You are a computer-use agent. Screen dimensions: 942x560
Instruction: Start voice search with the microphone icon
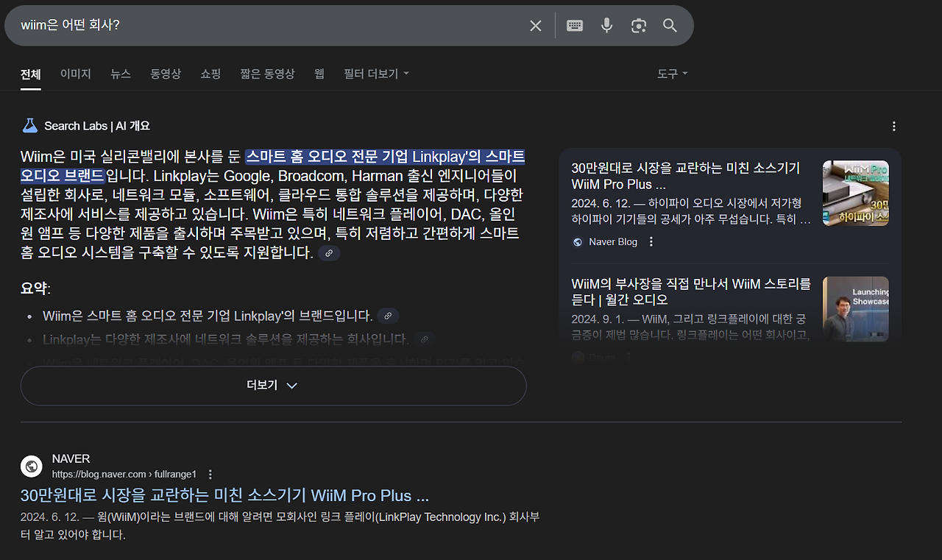[x=606, y=26]
